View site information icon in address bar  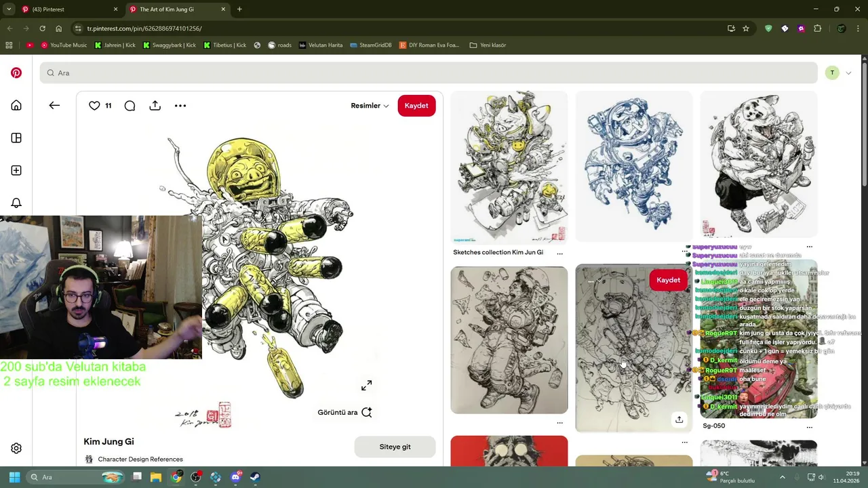(78, 28)
